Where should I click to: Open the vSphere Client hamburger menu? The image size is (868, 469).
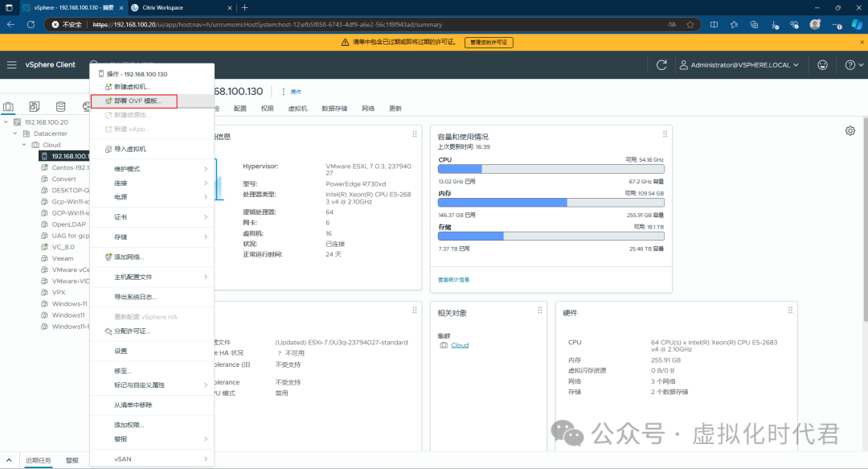(x=11, y=65)
